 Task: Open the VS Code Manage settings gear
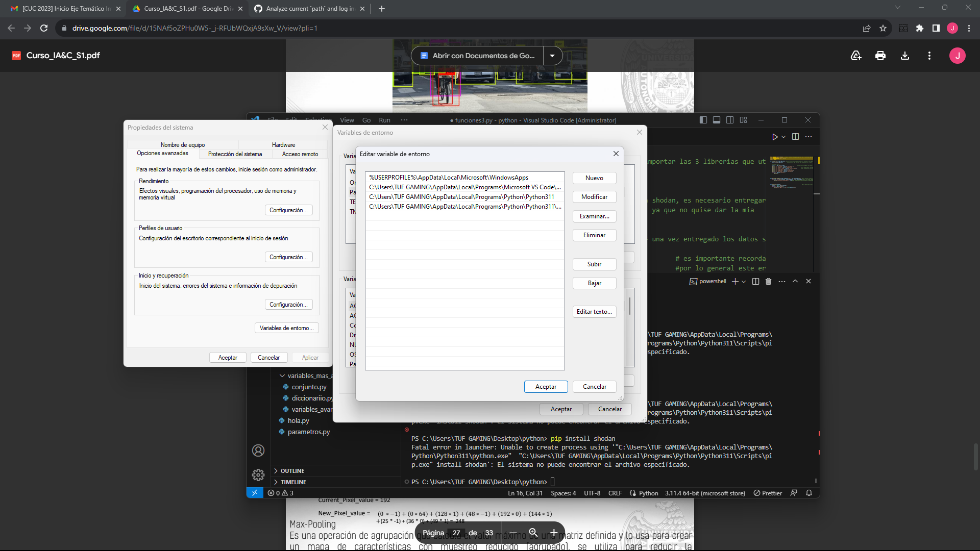coord(258,474)
